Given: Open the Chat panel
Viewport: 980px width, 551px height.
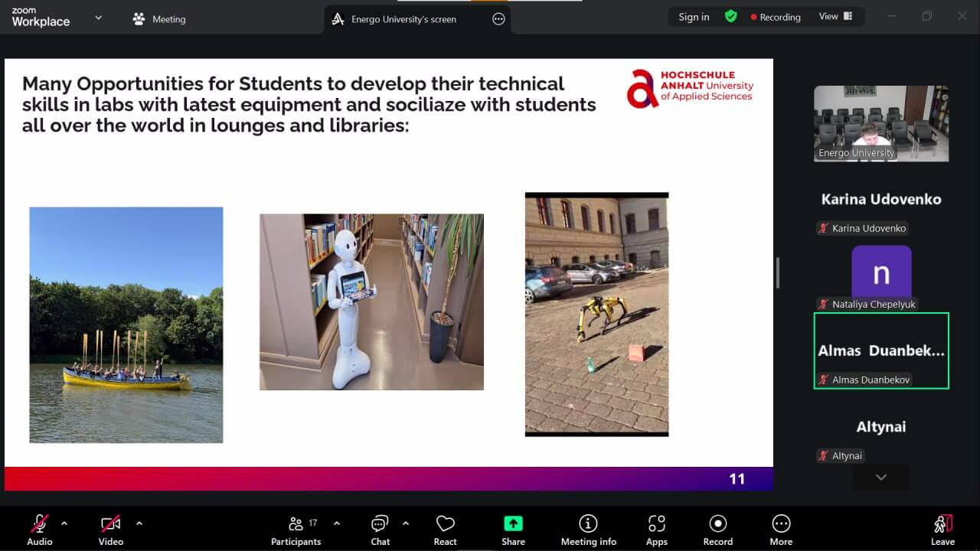Looking at the screenshot, I should [x=380, y=530].
